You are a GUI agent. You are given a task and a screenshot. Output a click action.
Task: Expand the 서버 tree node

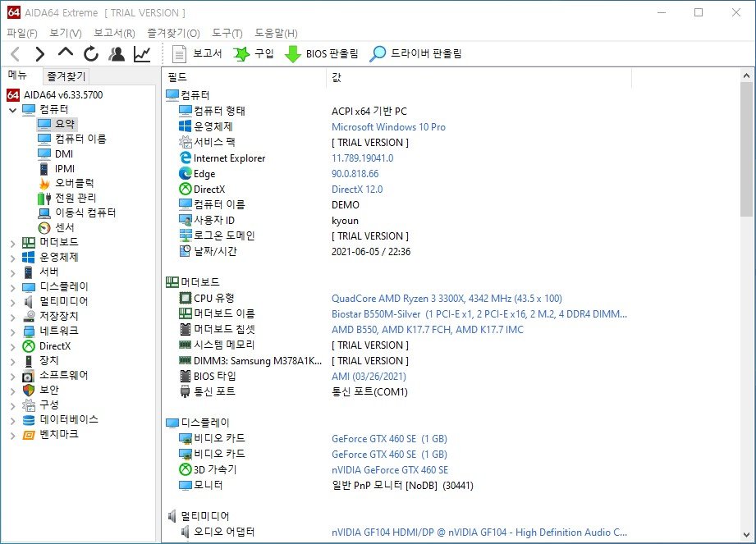[12, 273]
